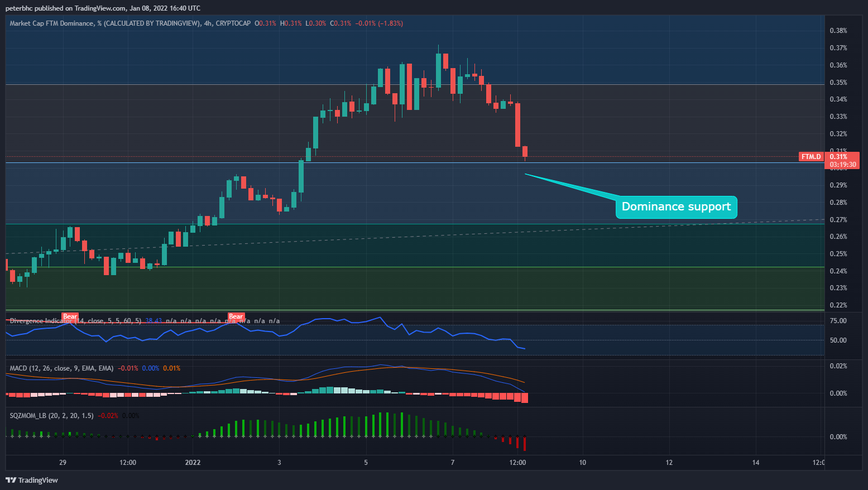
Task: Click the 0.35% price axis label
Action: (x=838, y=83)
